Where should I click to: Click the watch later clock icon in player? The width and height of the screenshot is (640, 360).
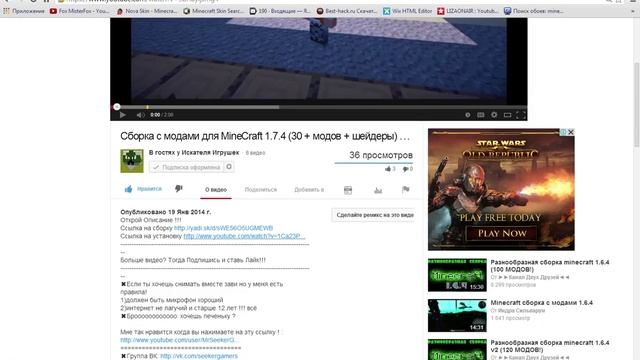pyautogui.click(x=468, y=115)
